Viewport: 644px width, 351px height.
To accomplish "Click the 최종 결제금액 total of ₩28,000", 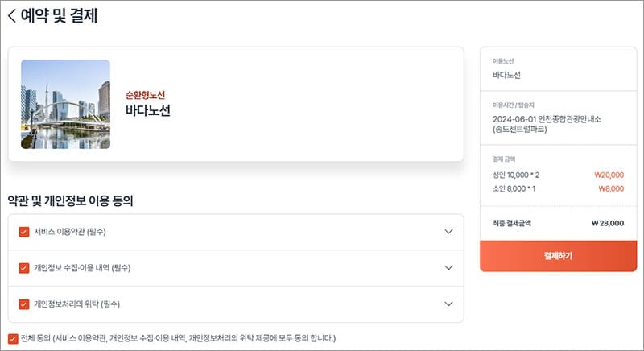I will coord(558,223).
